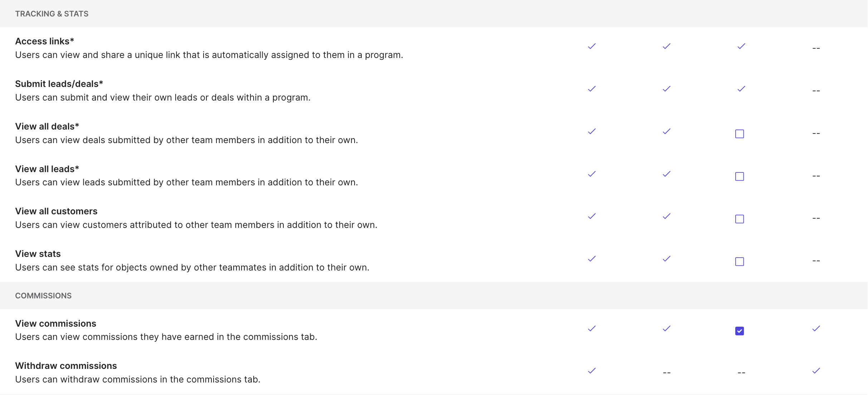This screenshot has height=395, width=868.
Task: Enable the View stats checkbox
Action: point(740,262)
